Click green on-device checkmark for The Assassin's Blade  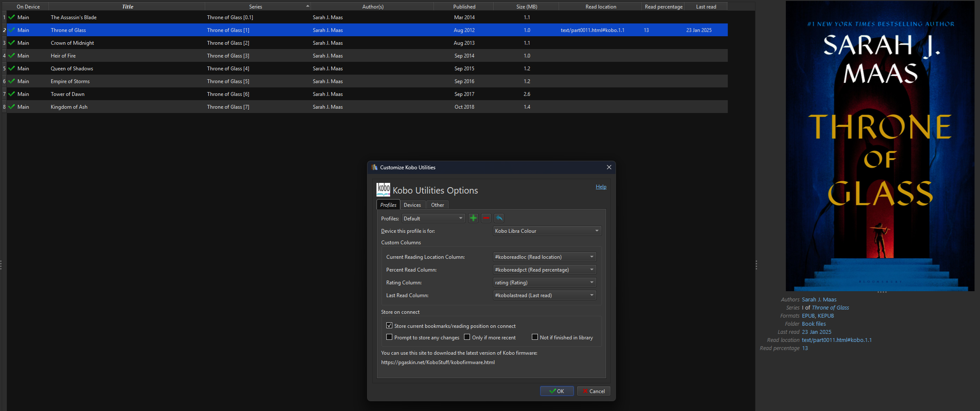click(x=12, y=17)
